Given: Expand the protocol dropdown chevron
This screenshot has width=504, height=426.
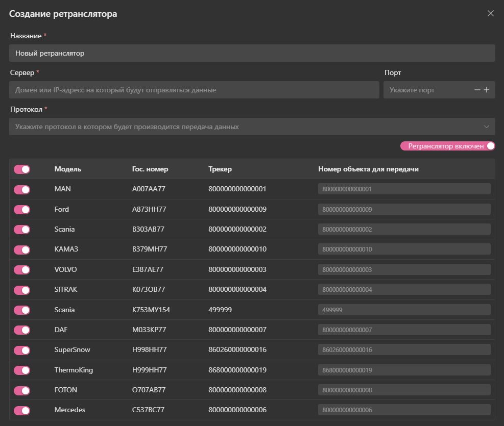Looking at the screenshot, I should (x=486, y=127).
